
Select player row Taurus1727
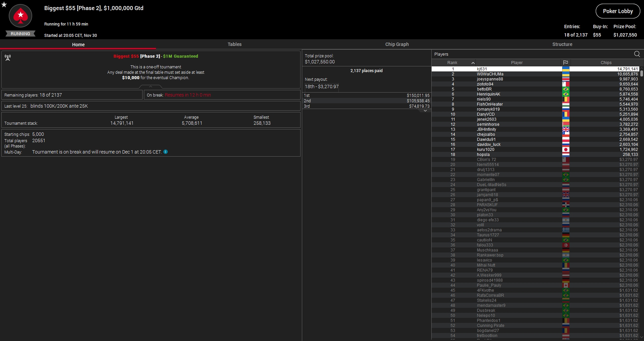tap(535, 235)
